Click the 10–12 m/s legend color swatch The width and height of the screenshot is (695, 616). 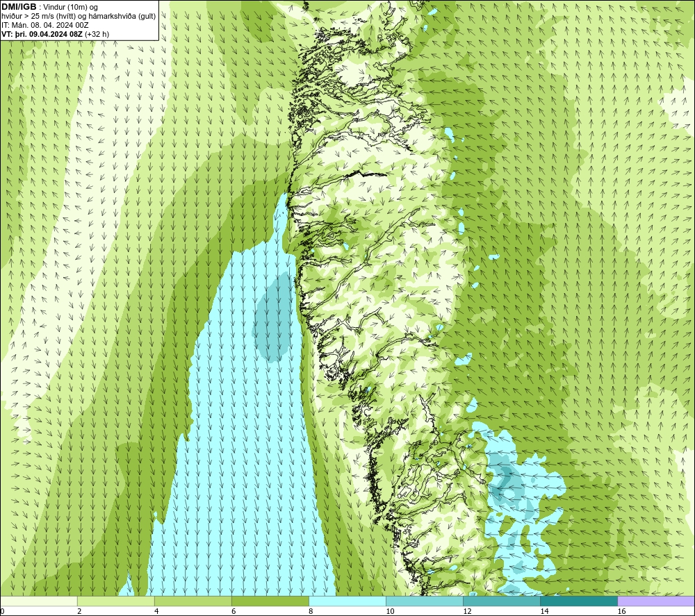click(x=425, y=601)
